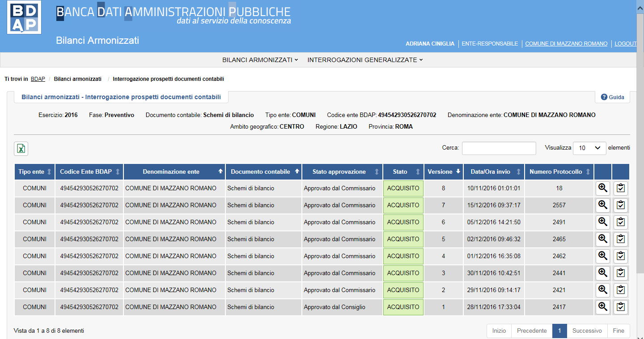Screen dimensions: 644x339
Task: Click date 10/11/2016 01:01:01 cell
Action: tap(494, 188)
